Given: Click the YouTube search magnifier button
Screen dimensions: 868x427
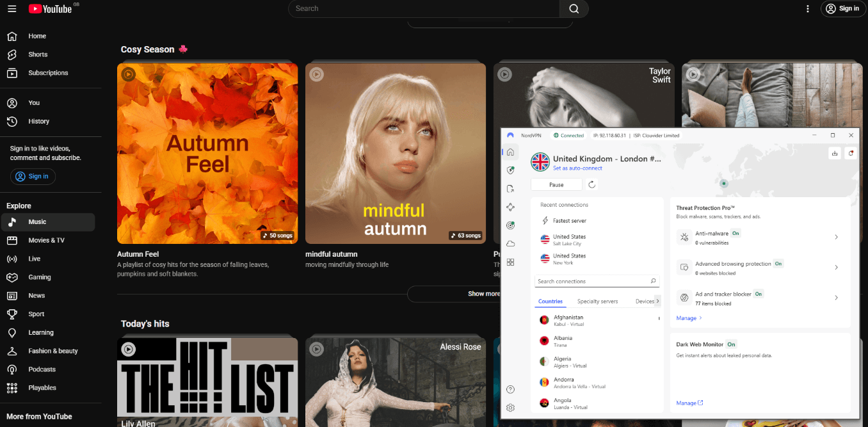Looking at the screenshot, I should coord(574,8).
